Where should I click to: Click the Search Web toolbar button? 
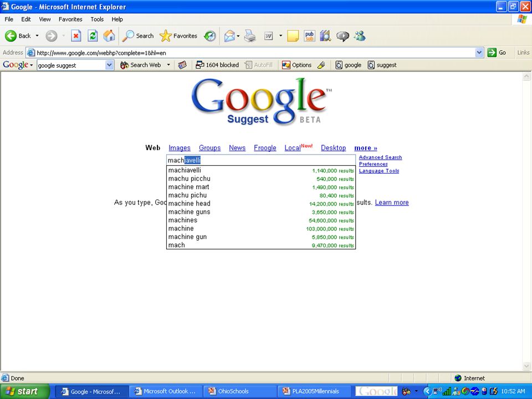point(140,65)
